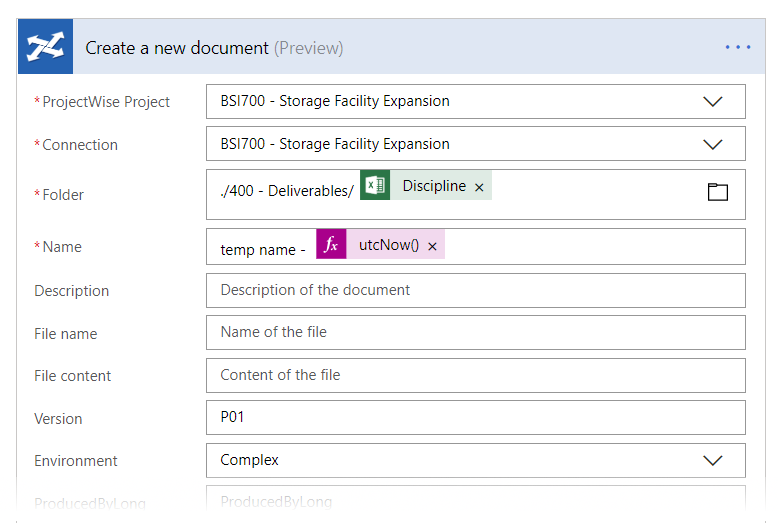This screenshot has width=780, height=527.
Task: Remove the Discipline dynamic content token
Action: (479, 187)
